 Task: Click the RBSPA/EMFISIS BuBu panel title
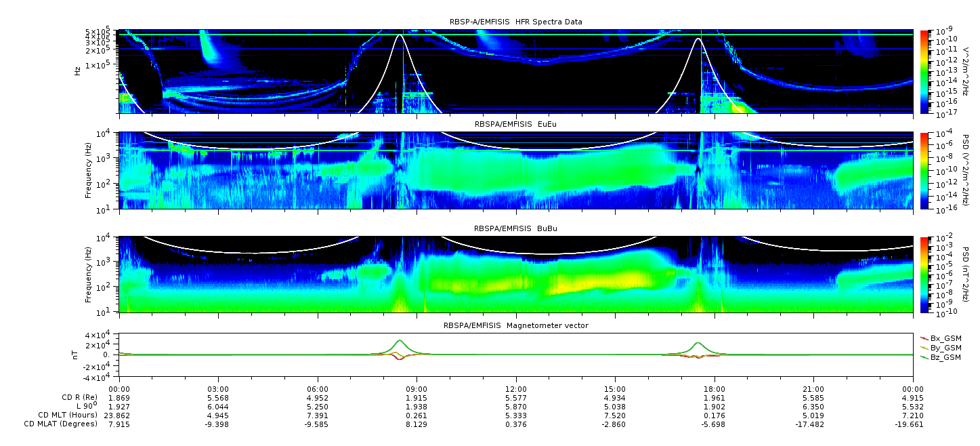tap(517, 228)
